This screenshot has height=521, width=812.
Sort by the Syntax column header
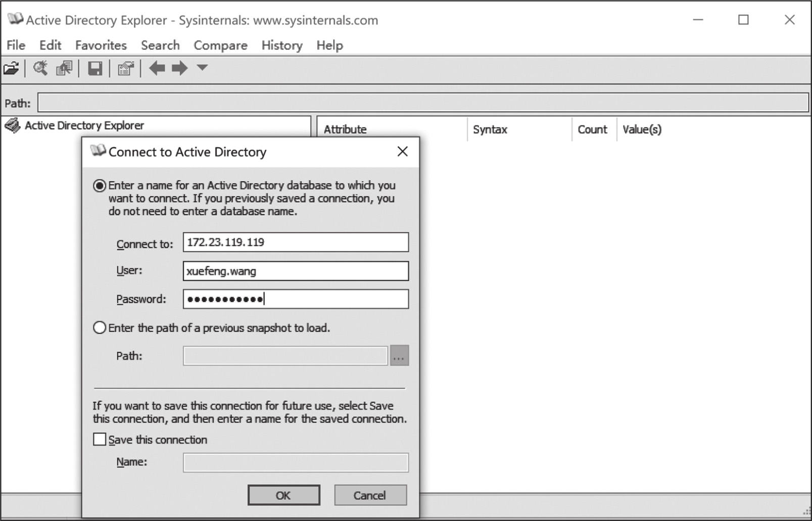pos(519,129)
